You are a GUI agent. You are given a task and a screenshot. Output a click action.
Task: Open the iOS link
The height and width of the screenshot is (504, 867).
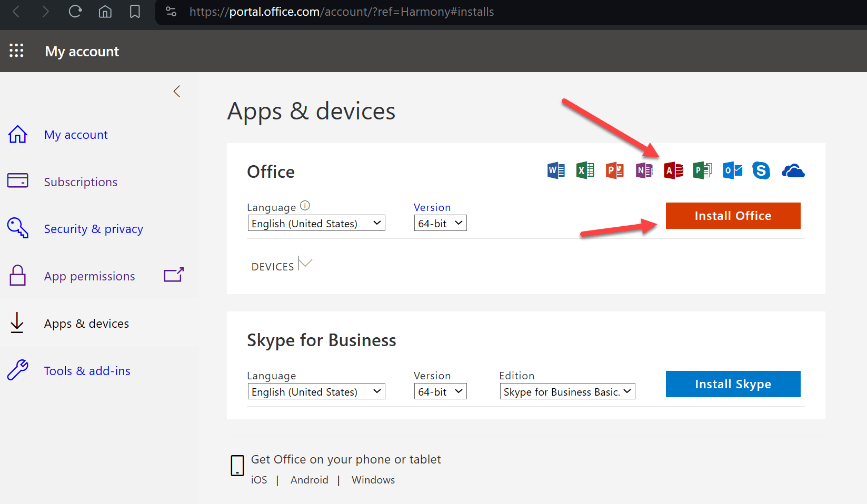259,480
